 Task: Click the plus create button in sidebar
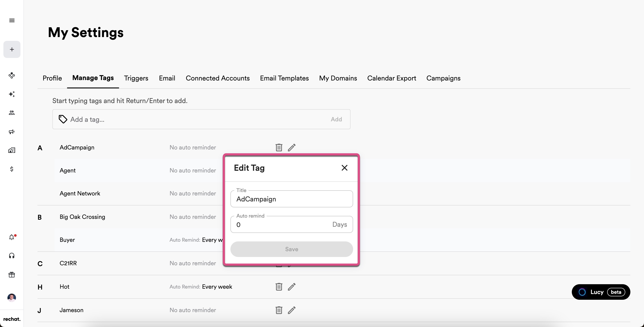pyautogui.click(x=12, y=50)
